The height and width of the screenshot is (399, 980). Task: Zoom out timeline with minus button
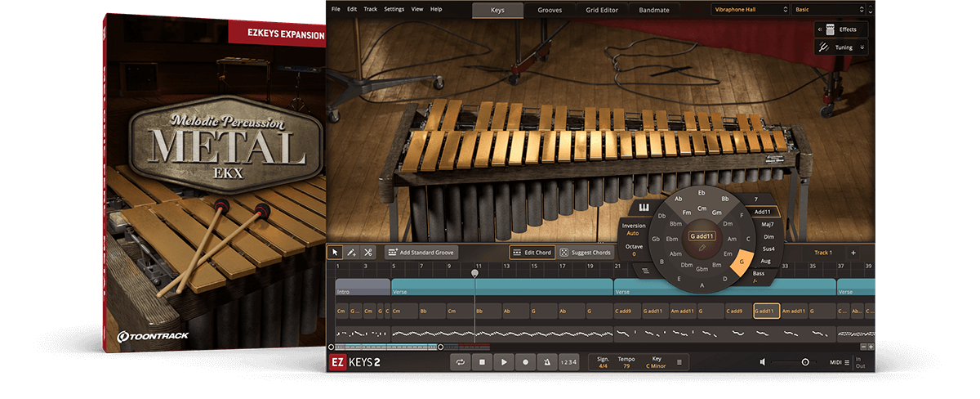[862, 347]
